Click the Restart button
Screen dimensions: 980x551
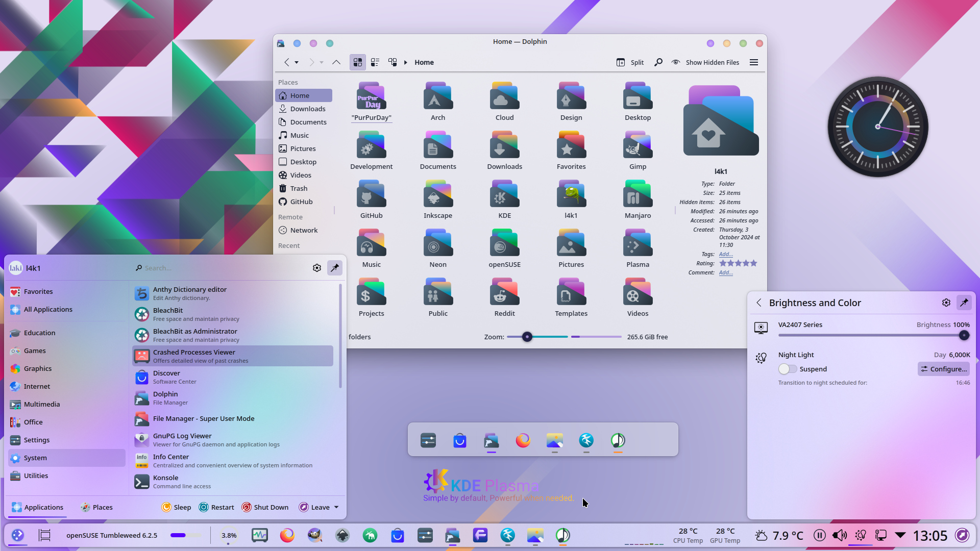pyautogui.click(x=216, y=507)
